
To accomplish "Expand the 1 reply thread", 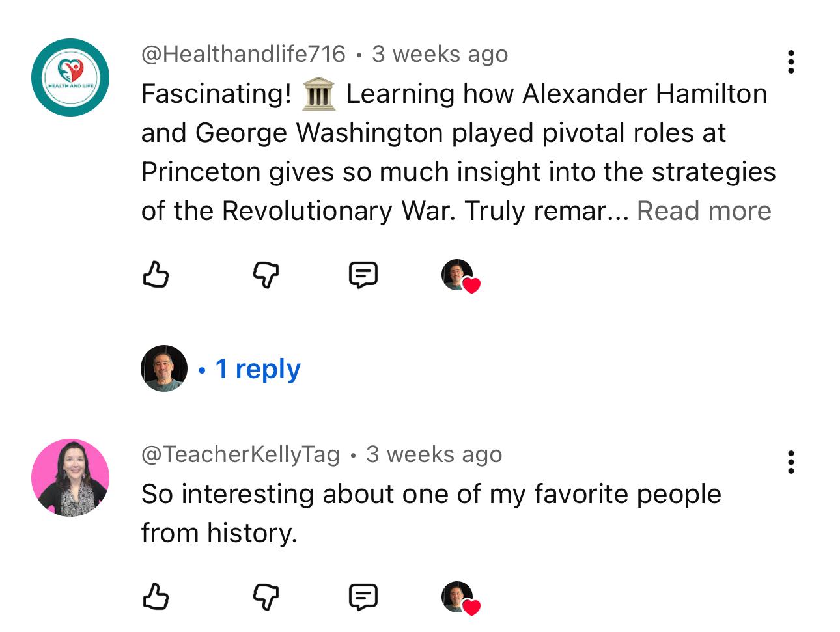I will 258,369.
